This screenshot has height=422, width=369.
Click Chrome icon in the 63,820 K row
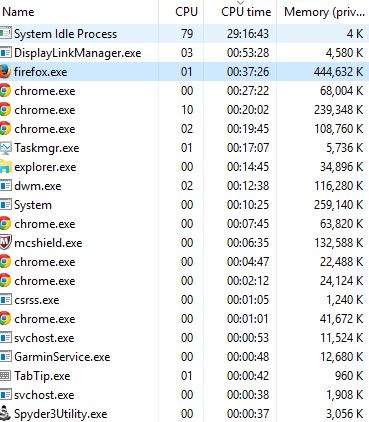(5, 223)
